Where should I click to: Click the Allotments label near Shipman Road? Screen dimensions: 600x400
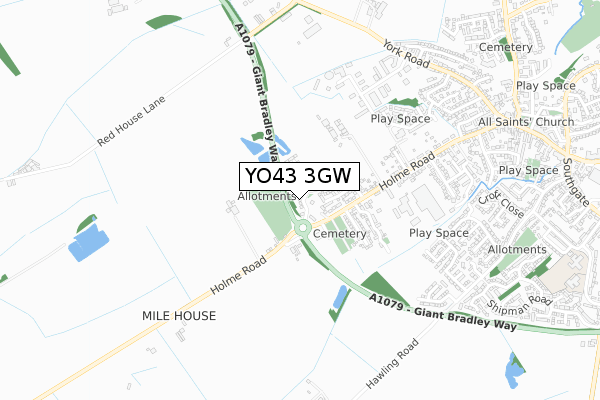pyautogui.click(x=517, y=250)
